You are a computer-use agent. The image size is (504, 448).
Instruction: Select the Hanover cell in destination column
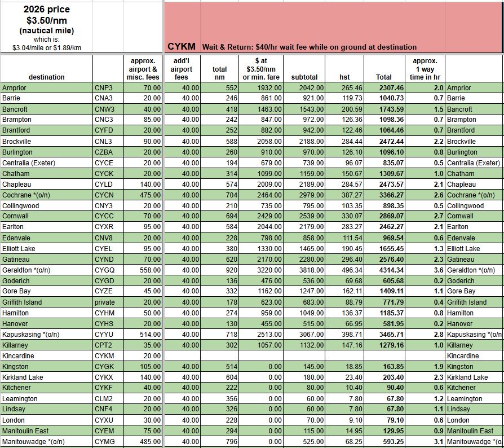[x=46, y=324]
